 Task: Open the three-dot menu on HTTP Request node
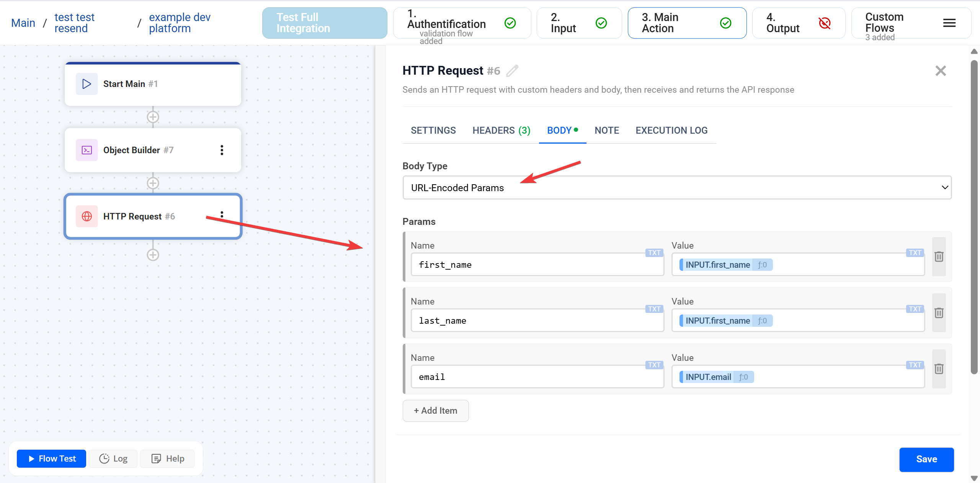(222, 215)
